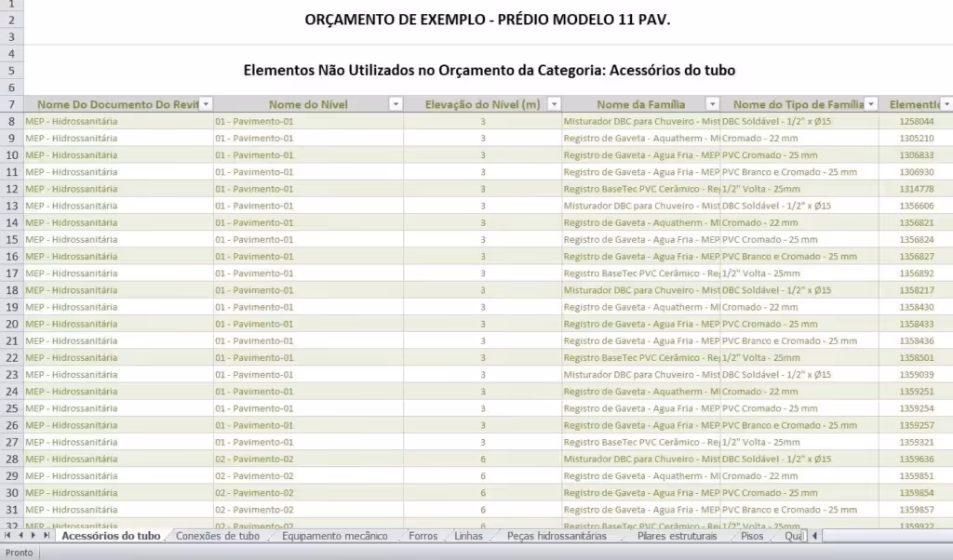Select cell with element ID 1314778

click(x=916, y=189)
